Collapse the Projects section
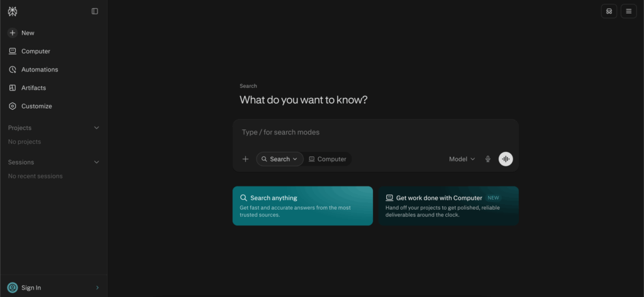 [x=96, y=128]
